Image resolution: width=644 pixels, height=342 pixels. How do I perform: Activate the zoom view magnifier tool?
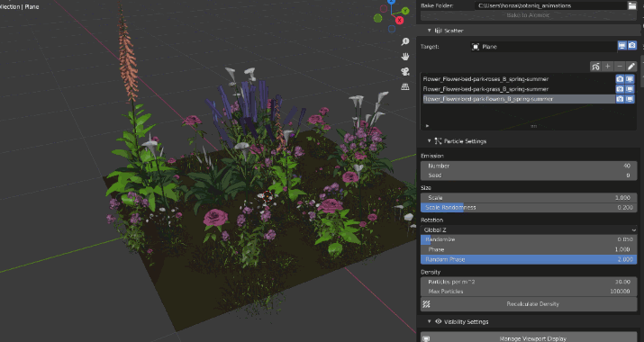point(405,41)
